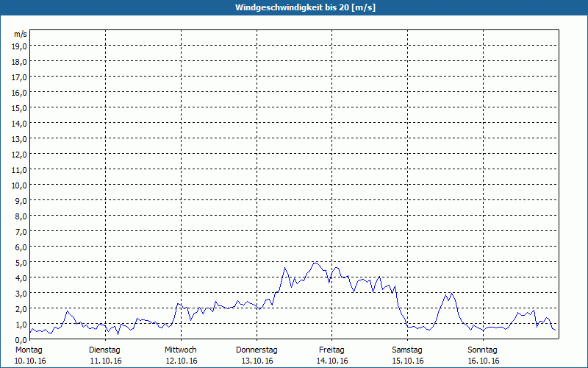Screen dimensions: 588x368
Task: Select the 5,0 axis label
Action: (21, 263)
